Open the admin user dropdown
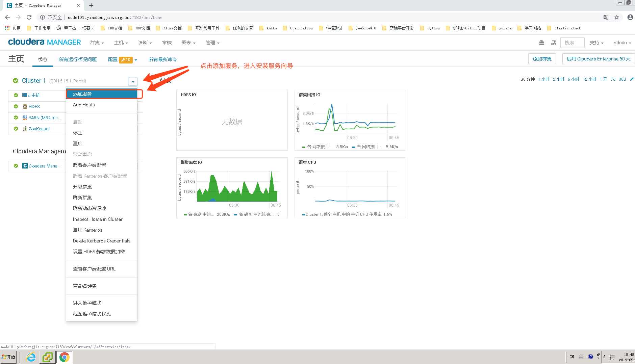The height and width of the screenshot is (364, 635). (x=622, y=43)
